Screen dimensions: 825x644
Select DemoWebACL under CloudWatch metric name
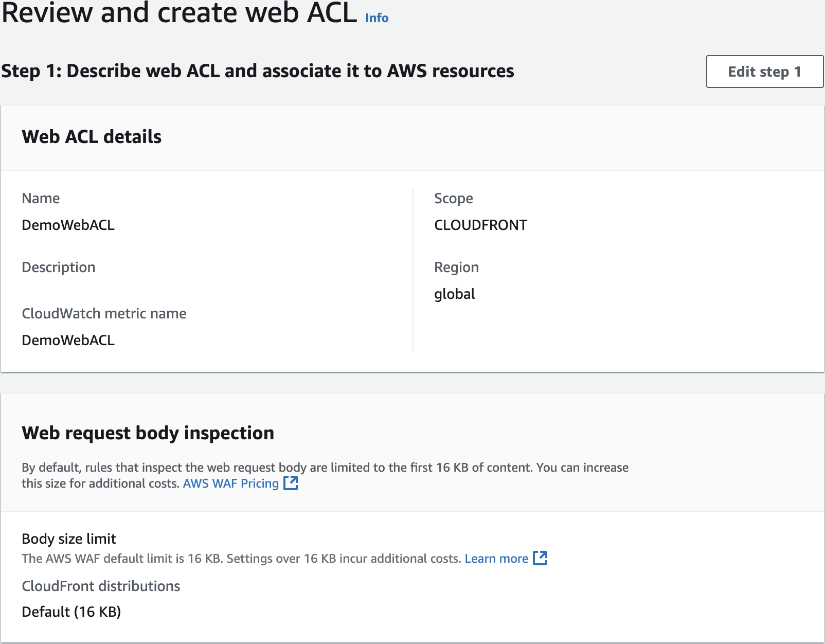click(x=68, y=341)
